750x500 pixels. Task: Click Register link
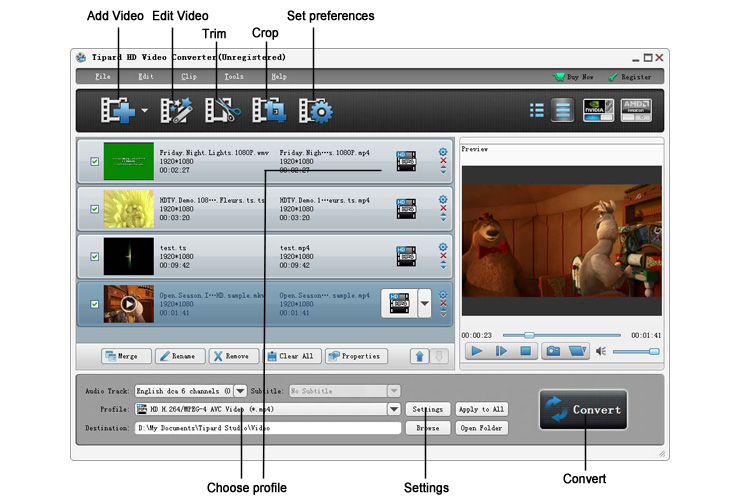pos(630,77)
